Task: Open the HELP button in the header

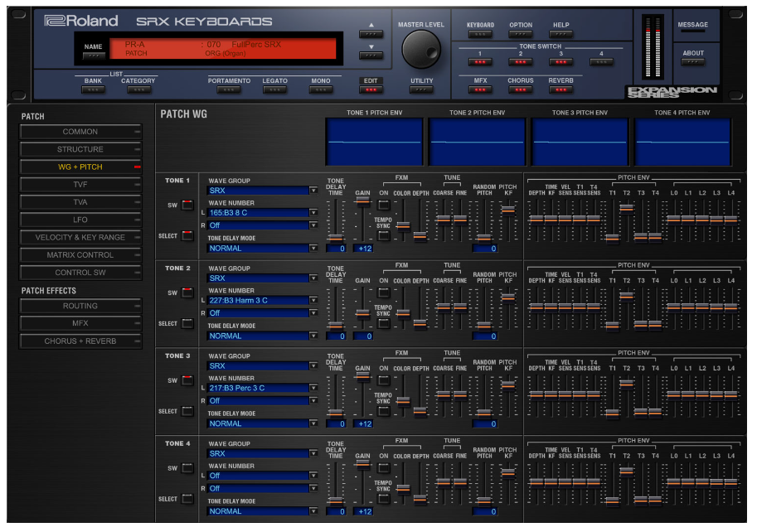Action: (561, 34)
